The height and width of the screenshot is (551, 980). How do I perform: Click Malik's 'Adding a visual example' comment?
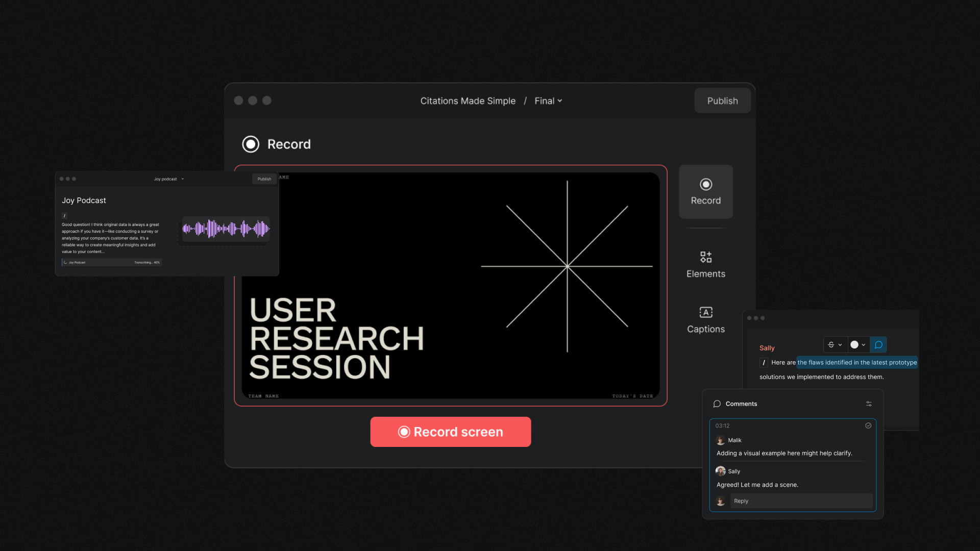coord(784,453)
